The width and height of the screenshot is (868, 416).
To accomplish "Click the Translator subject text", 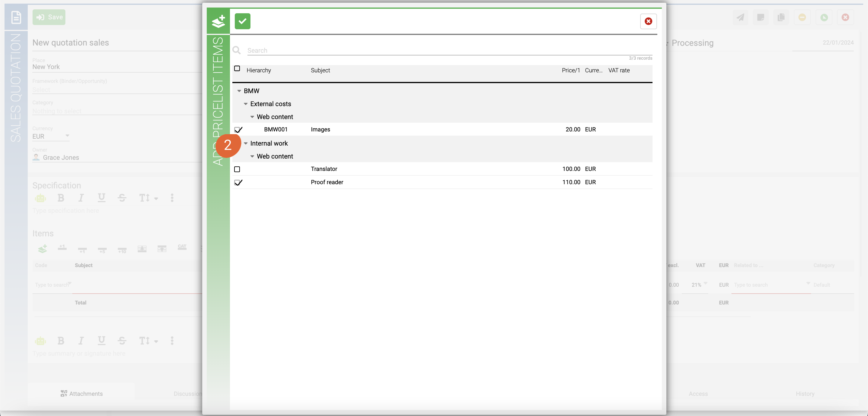I will pyautogui.click(x=324, y=169).
